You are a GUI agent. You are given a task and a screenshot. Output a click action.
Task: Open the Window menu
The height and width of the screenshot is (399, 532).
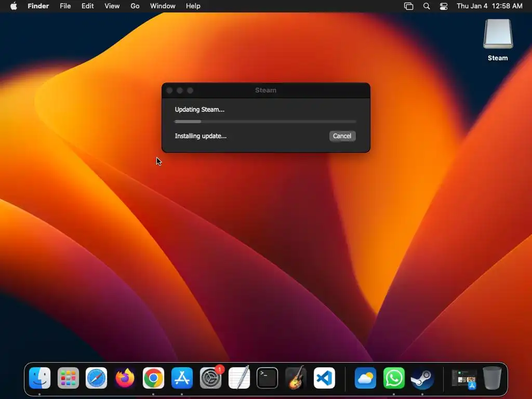(163, 6)
